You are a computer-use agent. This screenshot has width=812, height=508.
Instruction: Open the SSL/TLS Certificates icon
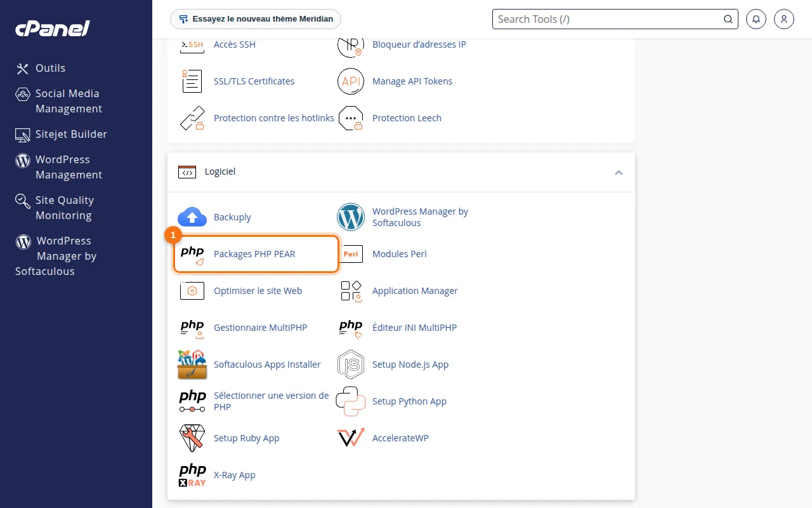click(192, 81)
